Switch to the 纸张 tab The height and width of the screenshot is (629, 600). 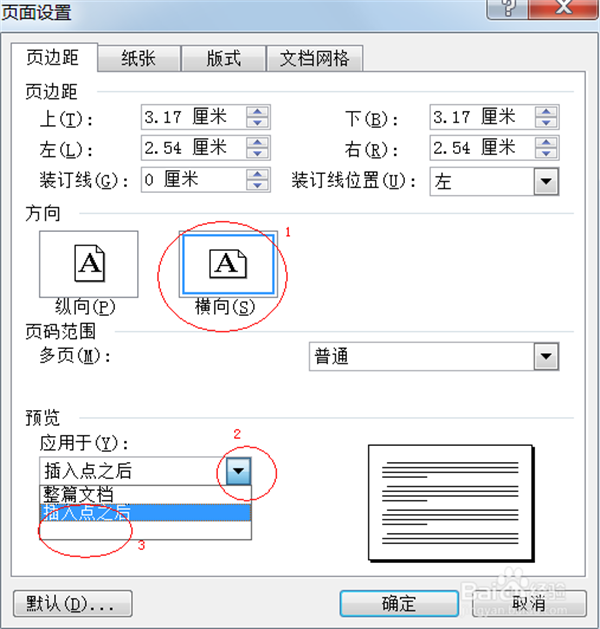pos(138,59)
